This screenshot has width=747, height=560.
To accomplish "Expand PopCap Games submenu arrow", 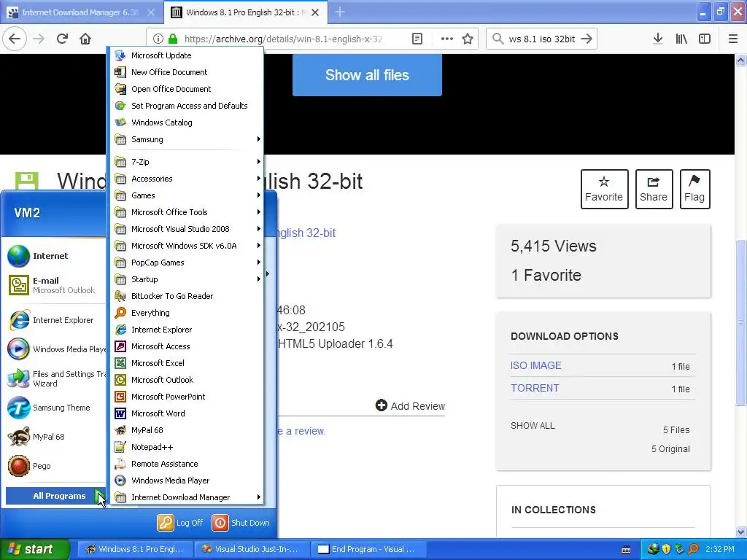I will click(x=259, y=262).
